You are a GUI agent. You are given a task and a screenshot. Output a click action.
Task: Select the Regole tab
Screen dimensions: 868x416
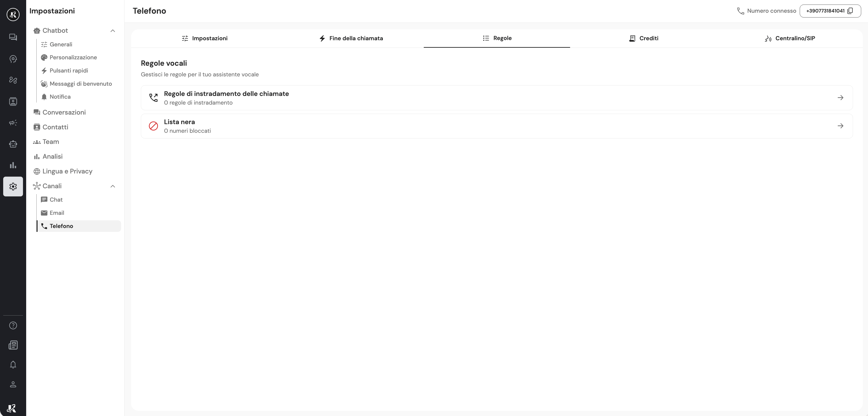pos(497,38)
